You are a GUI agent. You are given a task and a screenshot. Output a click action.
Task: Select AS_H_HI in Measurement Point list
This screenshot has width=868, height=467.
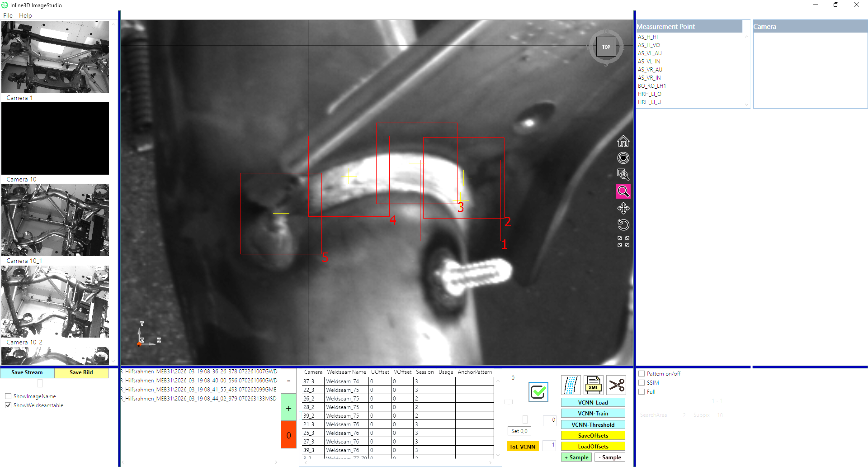(648, 37)
